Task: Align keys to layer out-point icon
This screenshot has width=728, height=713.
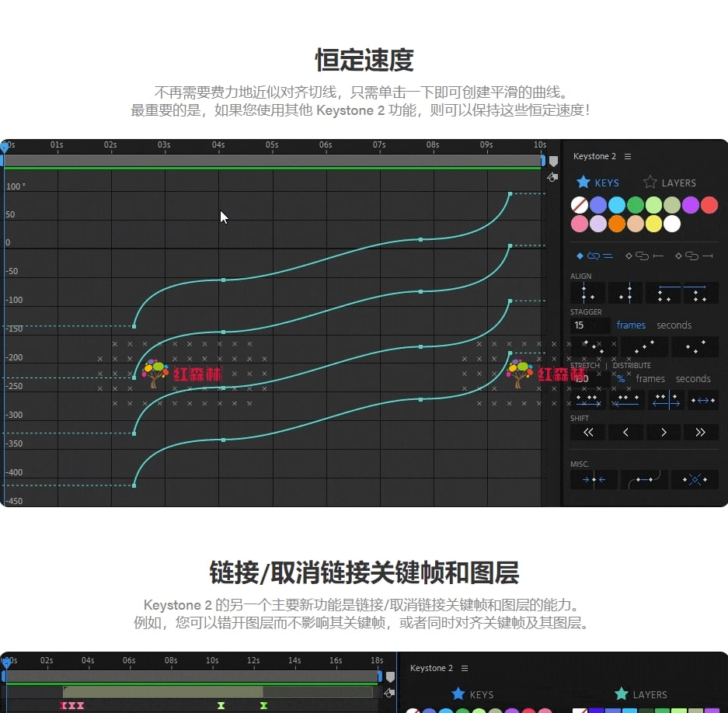Action: (701, 293)
